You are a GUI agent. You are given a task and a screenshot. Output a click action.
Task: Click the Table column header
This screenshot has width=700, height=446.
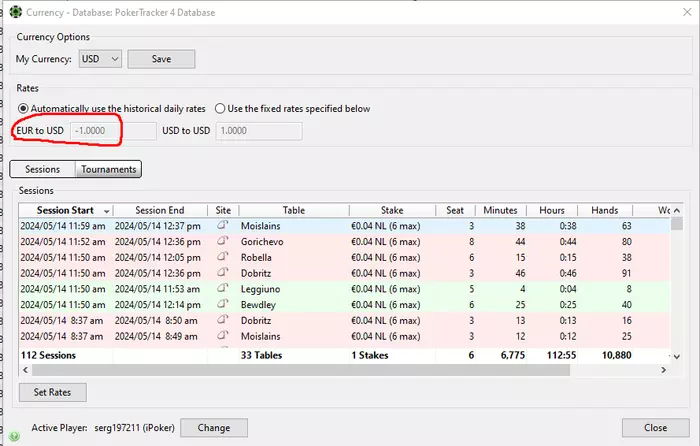294,210
